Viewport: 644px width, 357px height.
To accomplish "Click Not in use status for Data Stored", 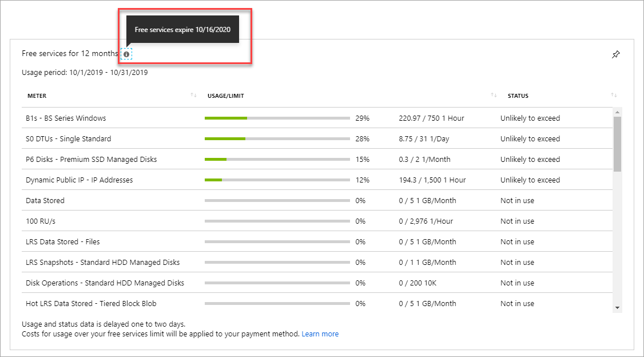I will 517,200.
